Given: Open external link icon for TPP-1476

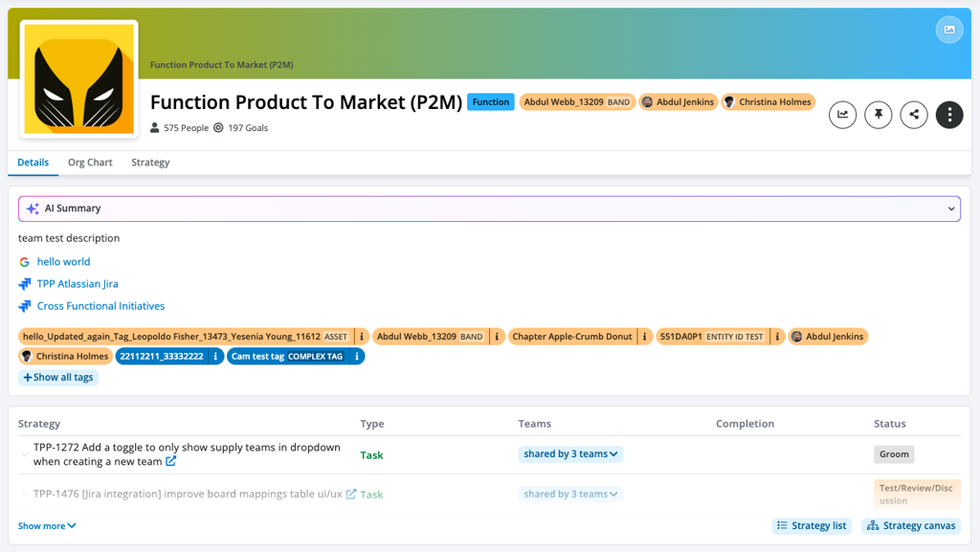Looking at the screenshot, I should coord(351,495).
